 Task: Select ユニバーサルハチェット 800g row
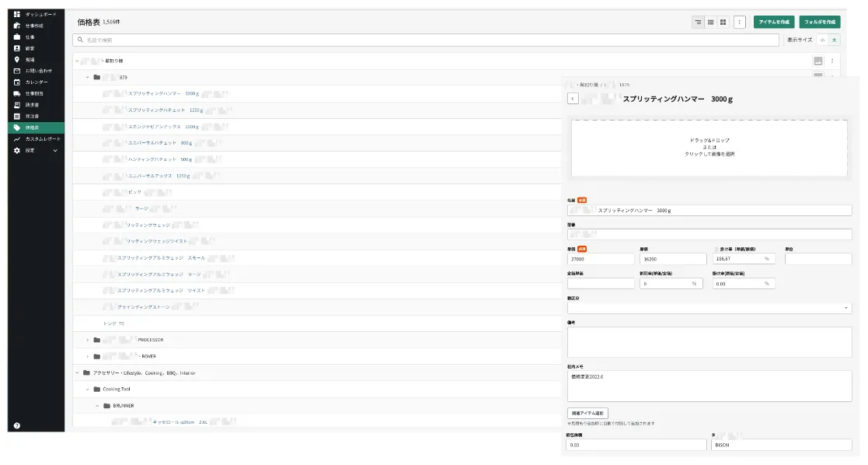[x=316, y=143]
